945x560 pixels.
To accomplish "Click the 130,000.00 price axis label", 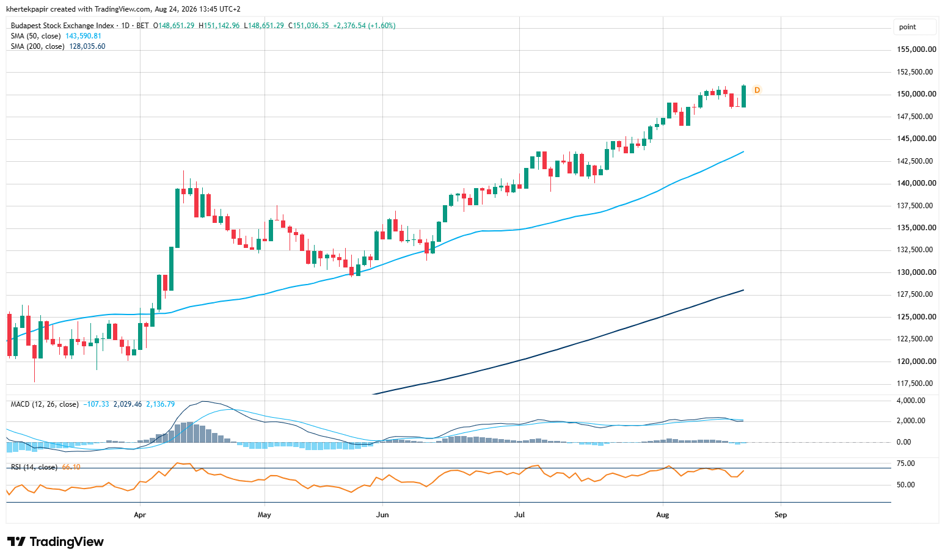I will [916, 272].
